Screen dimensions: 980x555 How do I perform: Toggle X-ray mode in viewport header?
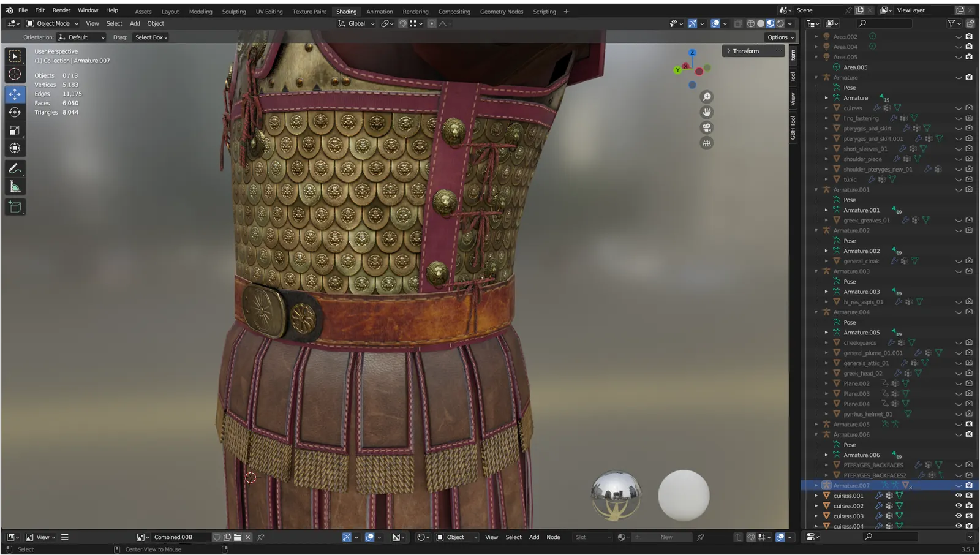click(738, 23)
